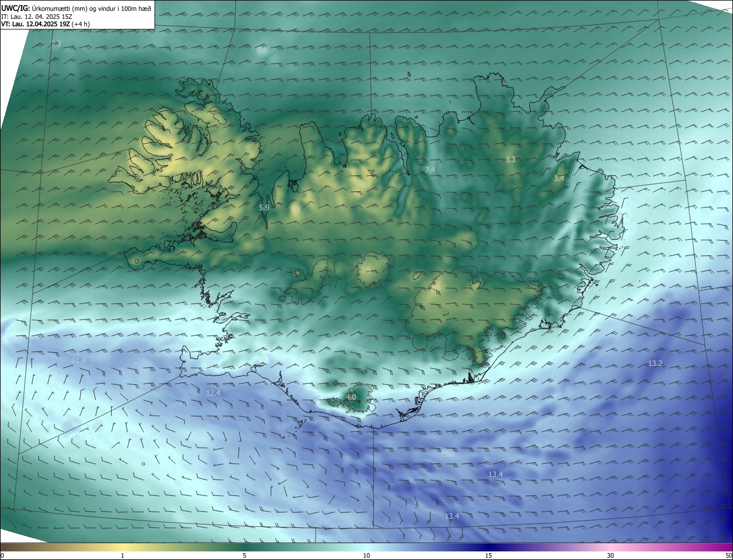The height and width of the screenshot is (560, 733).
Task: Click the "VT: Lau. 12.04.2025 19Z (+4 h)" line
Action: coord(46,24)
